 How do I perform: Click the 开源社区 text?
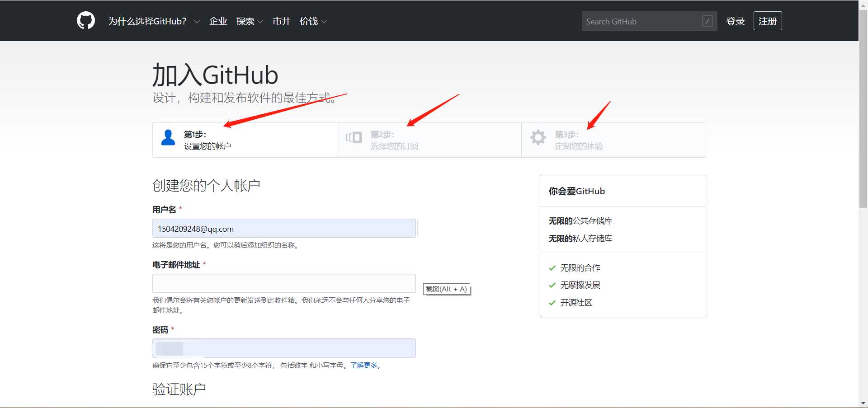[x=576, y=303]
